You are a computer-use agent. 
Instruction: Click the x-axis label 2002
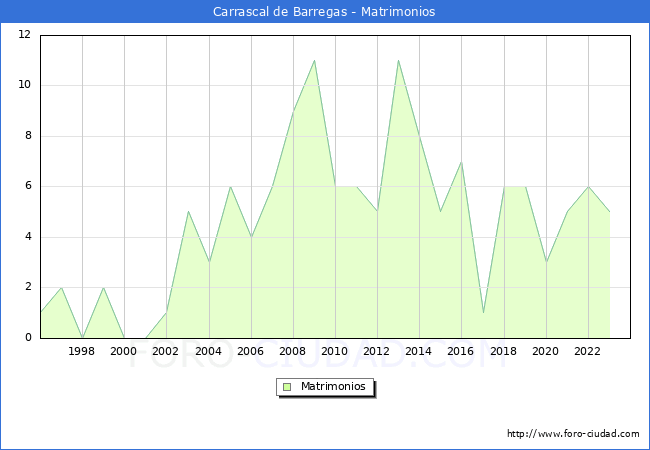(165, 351)
